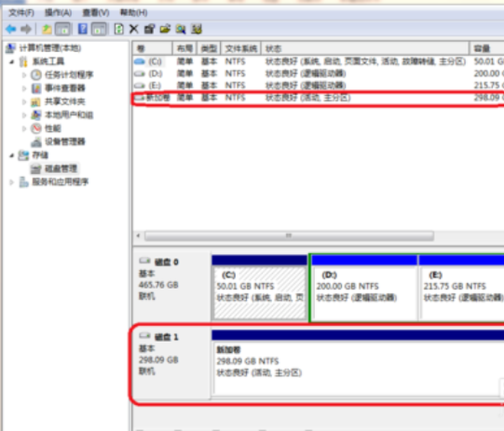Click the horizontal scrollbar under volume list
The width and height of the screenshot is (504, 431).
pos(286,236)
